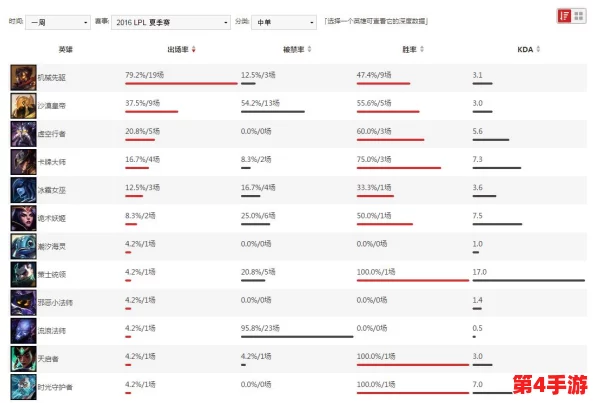
Task: Click the 沙漠皇帝 hero name
Action: (52, 106)
